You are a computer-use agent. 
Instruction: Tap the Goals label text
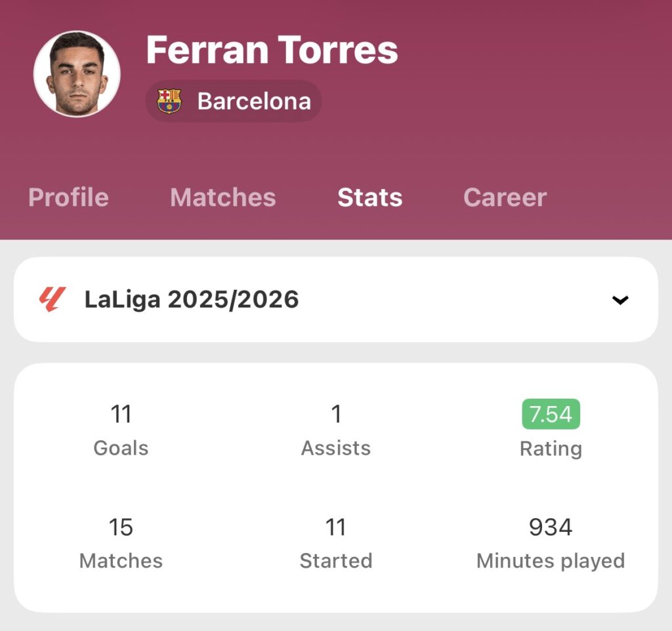pyautogui.click(x=121, y=449)
